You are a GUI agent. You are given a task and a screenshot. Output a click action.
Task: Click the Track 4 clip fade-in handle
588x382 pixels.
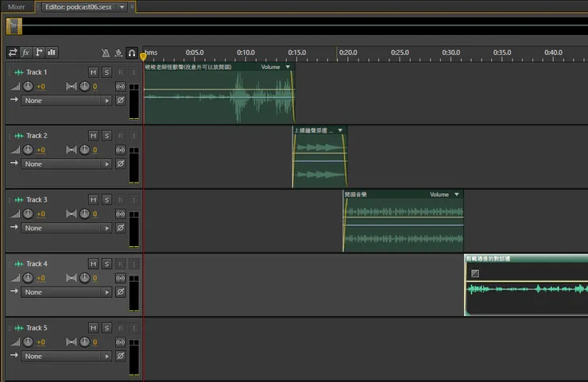pos(474,273)
